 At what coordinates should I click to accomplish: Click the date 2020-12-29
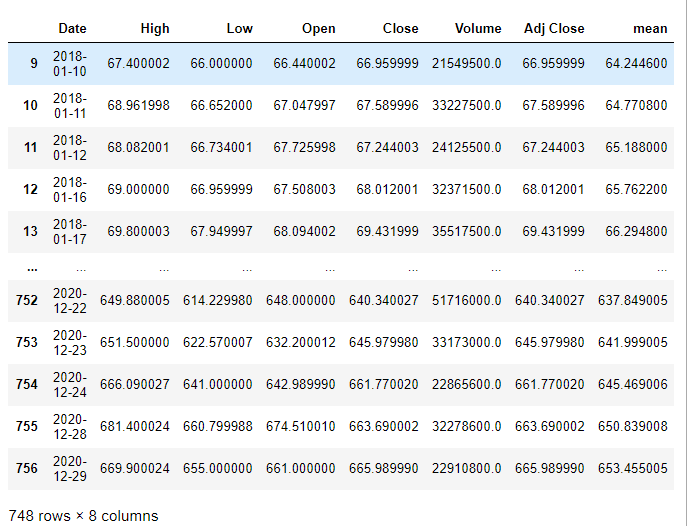70,469
